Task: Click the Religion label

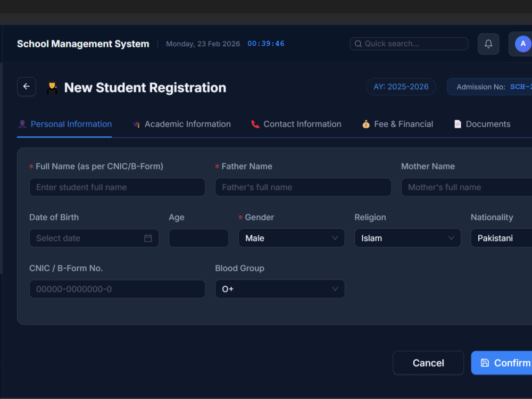Action: [370, 218]
